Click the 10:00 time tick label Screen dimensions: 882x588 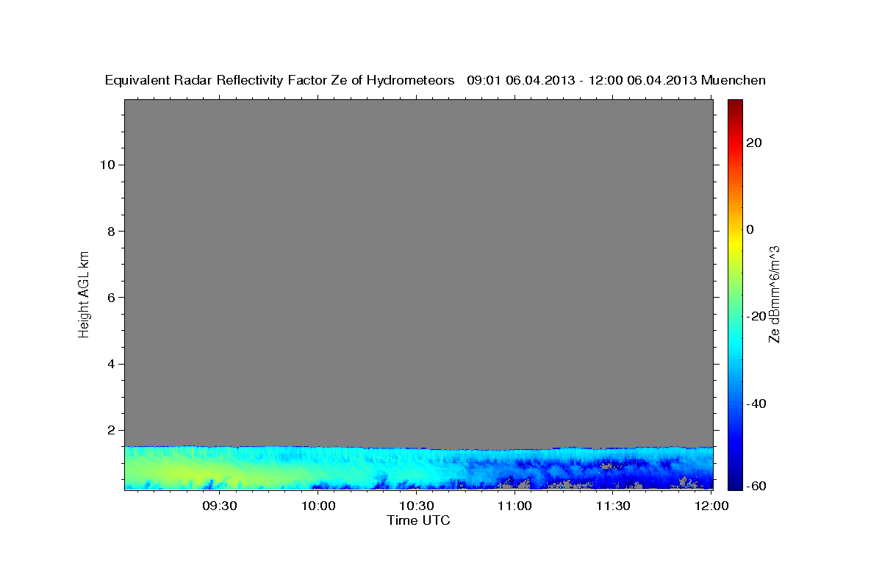[319, 506]
